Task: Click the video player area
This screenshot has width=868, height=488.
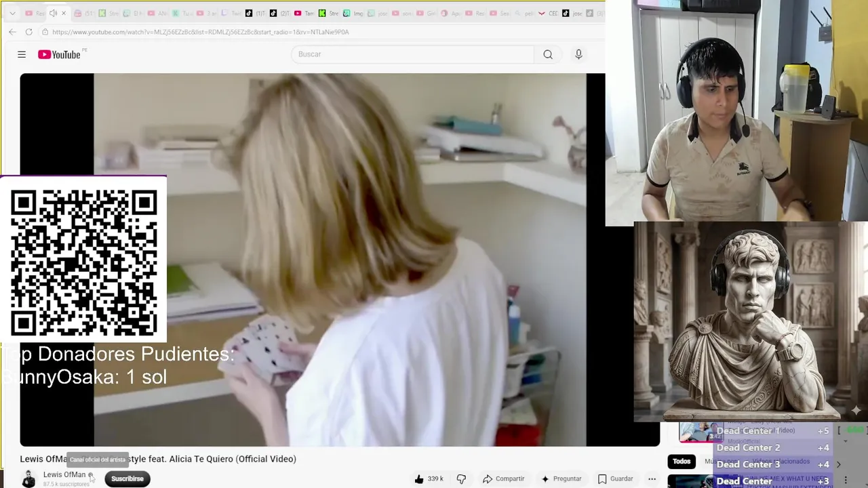Action: pos(339,260)
